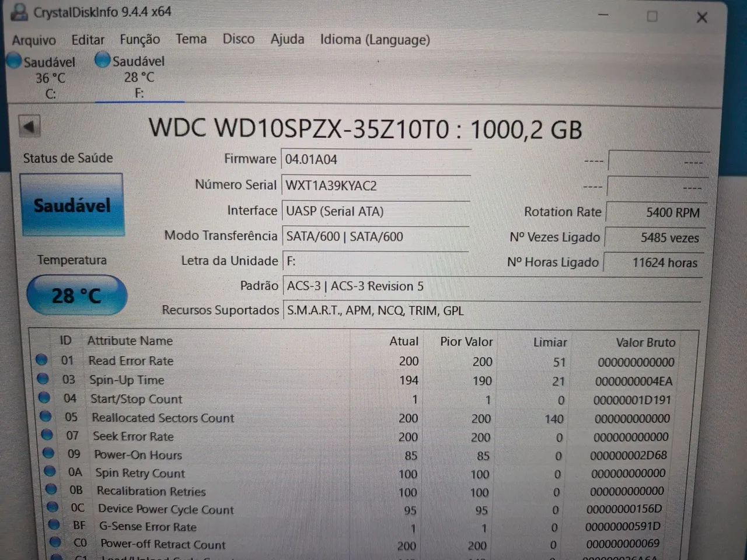This screenshot has height=560, width=747.
Task: Open the Tema menu
Action: tap(191, 39)
